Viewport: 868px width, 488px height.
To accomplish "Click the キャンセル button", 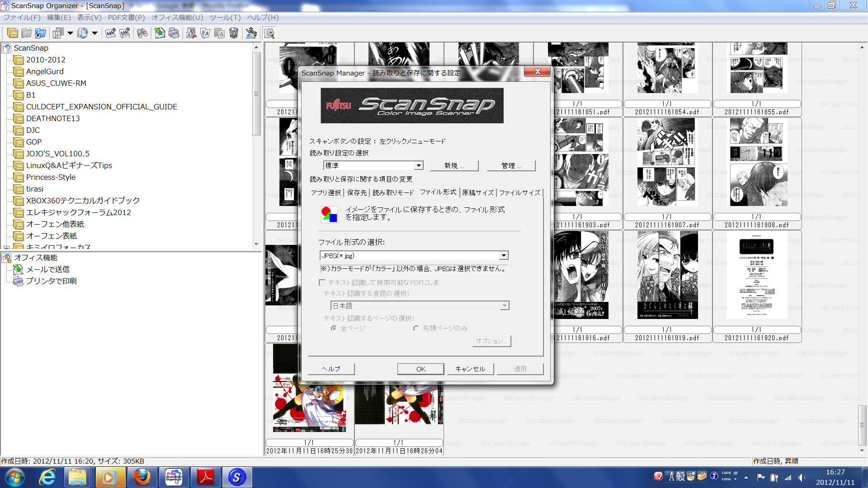I will click(x=470, y=369).
